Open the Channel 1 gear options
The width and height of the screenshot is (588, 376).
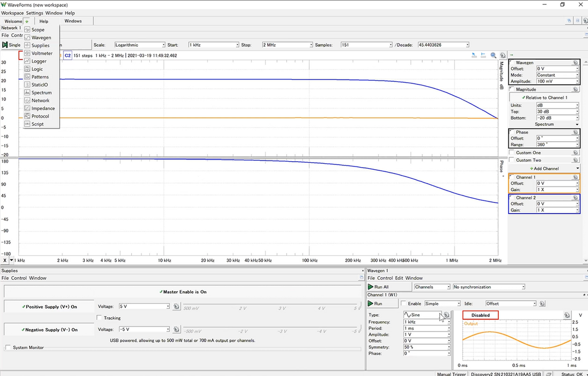[575, 177]
